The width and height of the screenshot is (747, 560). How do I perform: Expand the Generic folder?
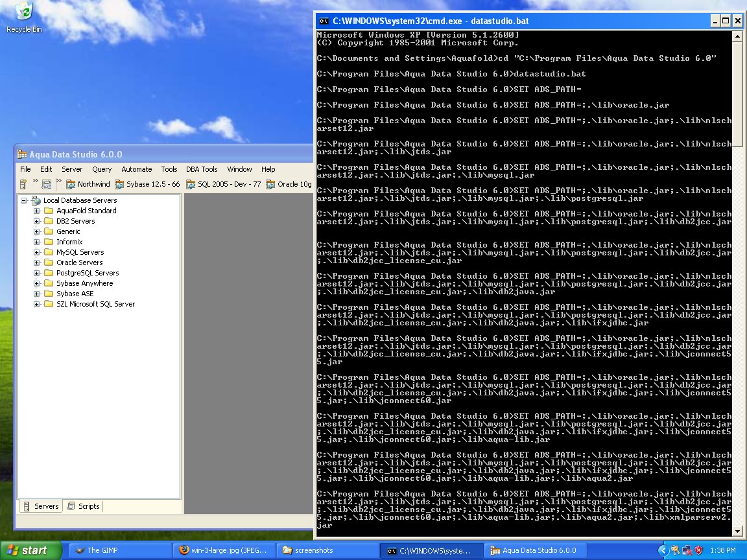[x=37, y=231]
